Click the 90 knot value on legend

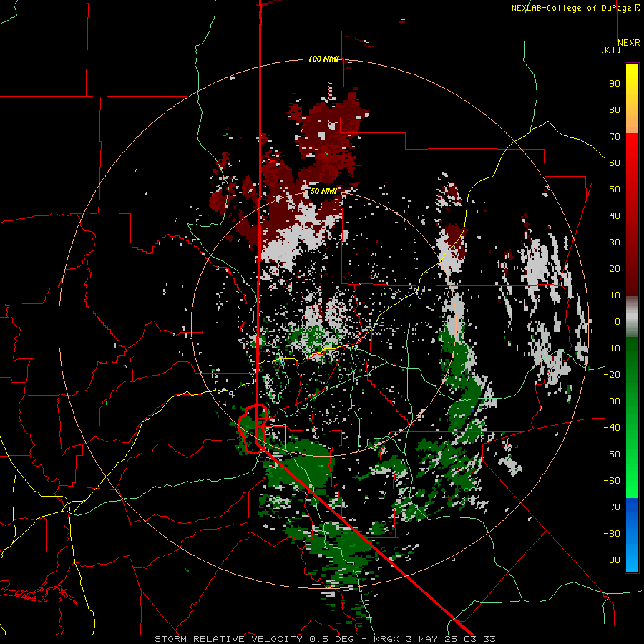(615, 84)
